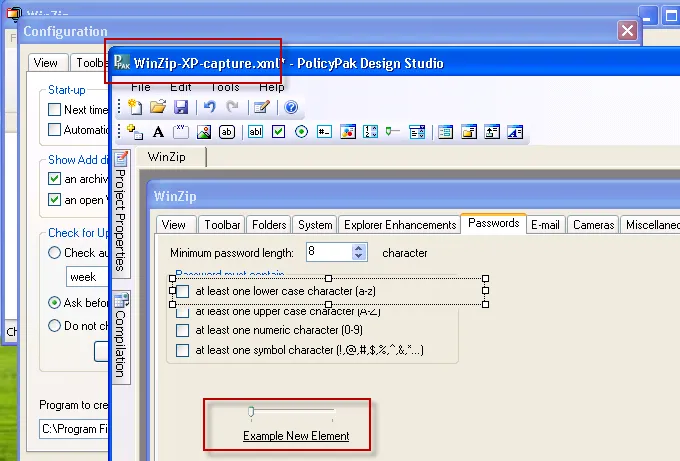Tick at least one lower case character checkbox

[x=183, y=291]
